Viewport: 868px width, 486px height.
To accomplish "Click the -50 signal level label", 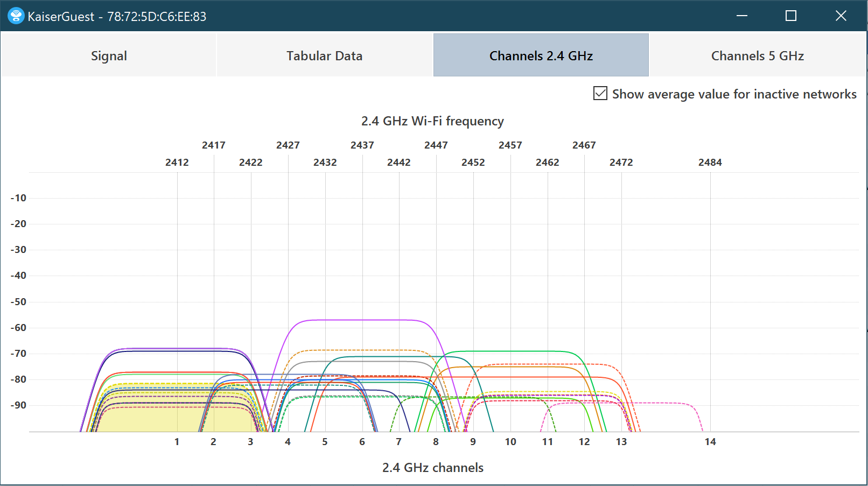I will pyautogui.click(x=18, y=302).
